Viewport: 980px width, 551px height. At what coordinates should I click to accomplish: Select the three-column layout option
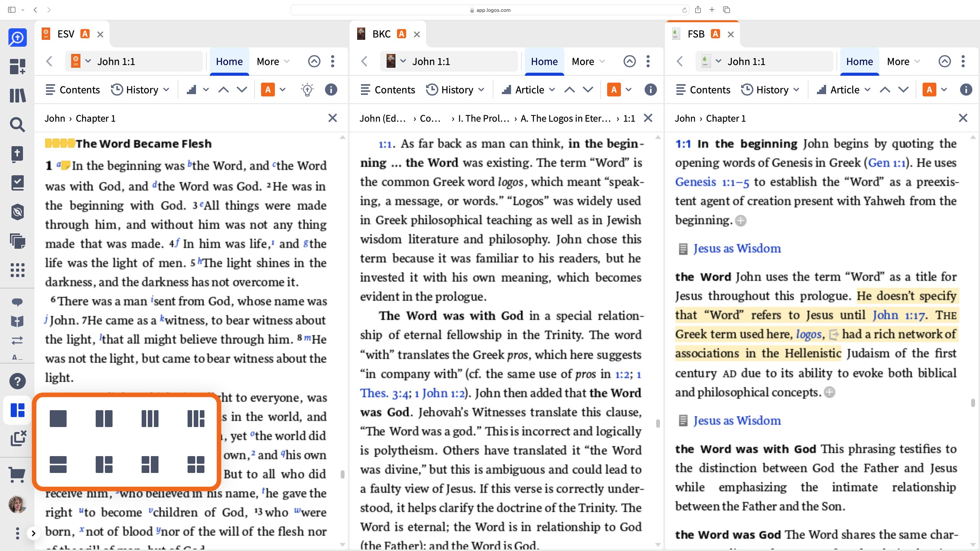tap(150, 418)
